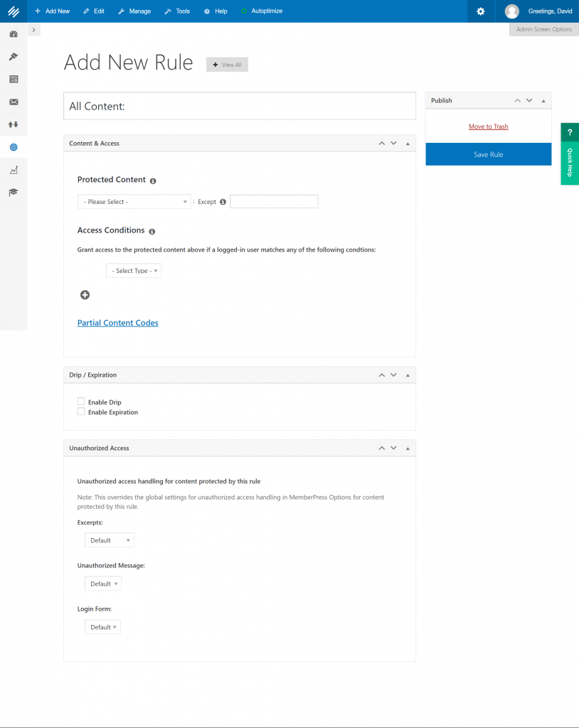The image size is (579, 728).
Task: Click the Except input field
Action: coord(274,202)
